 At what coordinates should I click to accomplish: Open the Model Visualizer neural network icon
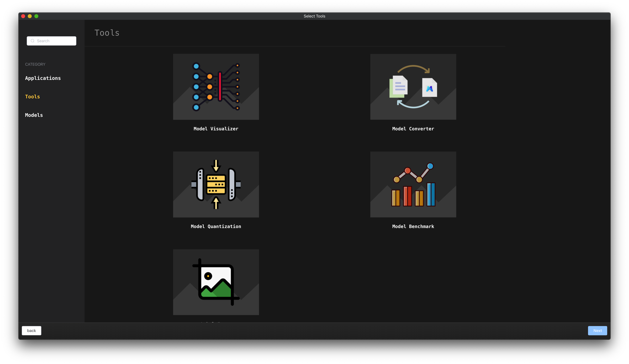click(x=216, y=87)
